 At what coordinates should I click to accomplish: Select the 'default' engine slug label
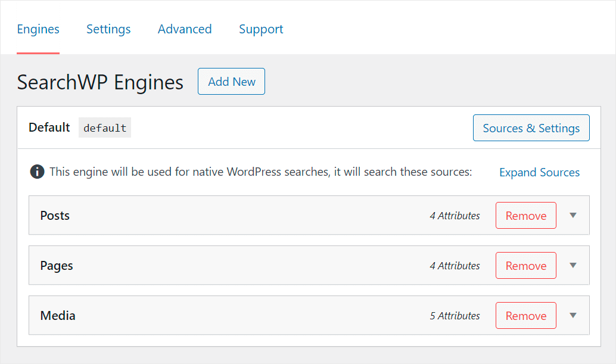click(x=105, y=127)
